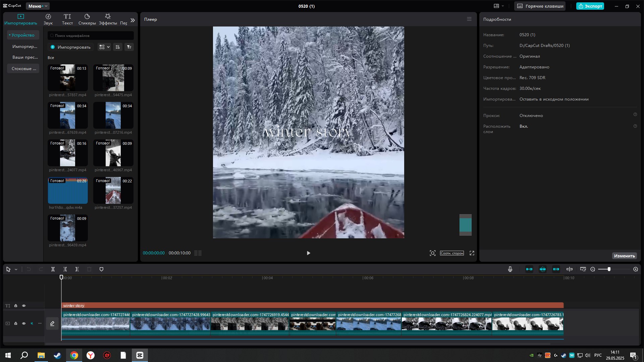Open the player panel hamburger menu

pyautogui.click(x=469, y=19)
